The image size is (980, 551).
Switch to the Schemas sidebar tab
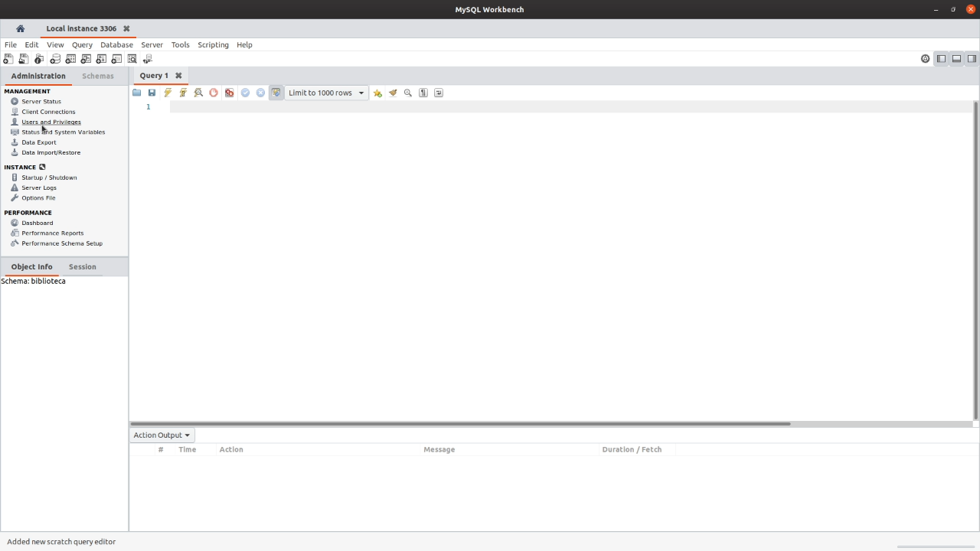point(97,76)
